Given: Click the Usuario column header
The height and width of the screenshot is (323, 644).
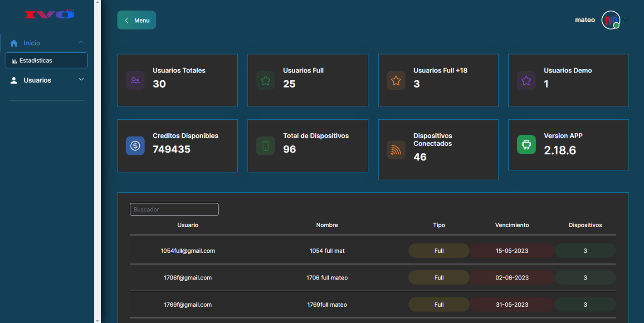Looking at the screenshot, I should point(188,225).
